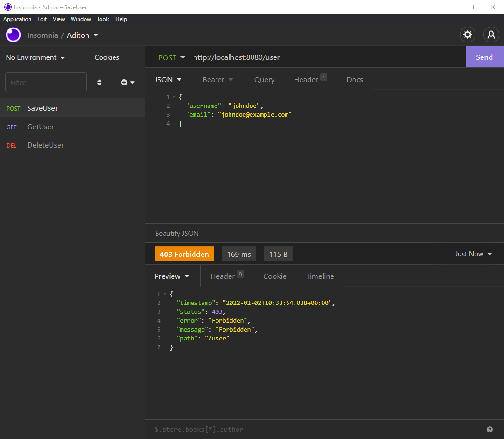Select the DeleteUser DEL request
Viewport: 504px width, 439px height.
coord(72,145)
